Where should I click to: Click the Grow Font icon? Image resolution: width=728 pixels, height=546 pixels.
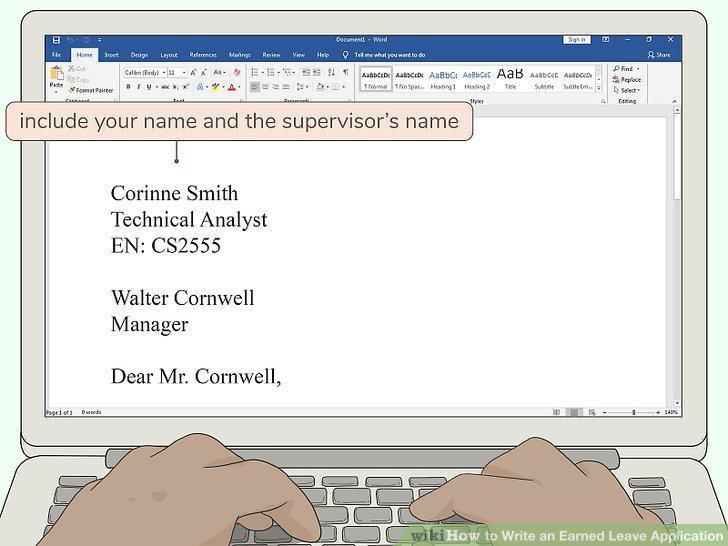click(x=193, y=72)
